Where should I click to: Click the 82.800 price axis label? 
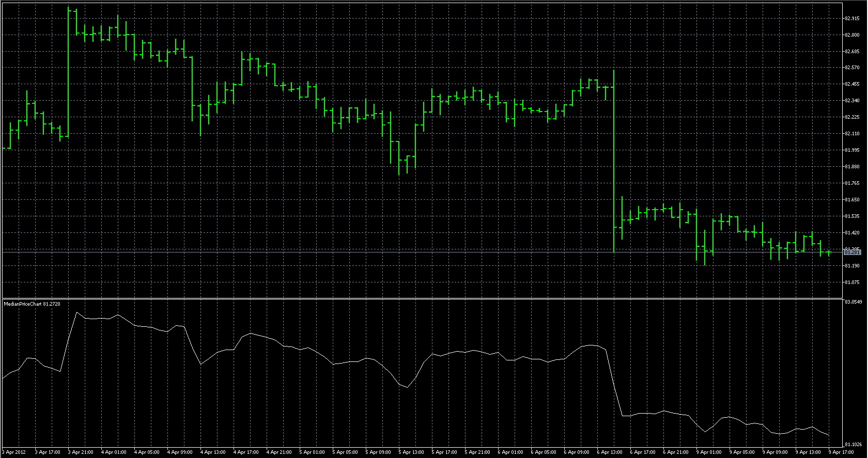pos(852,35)
